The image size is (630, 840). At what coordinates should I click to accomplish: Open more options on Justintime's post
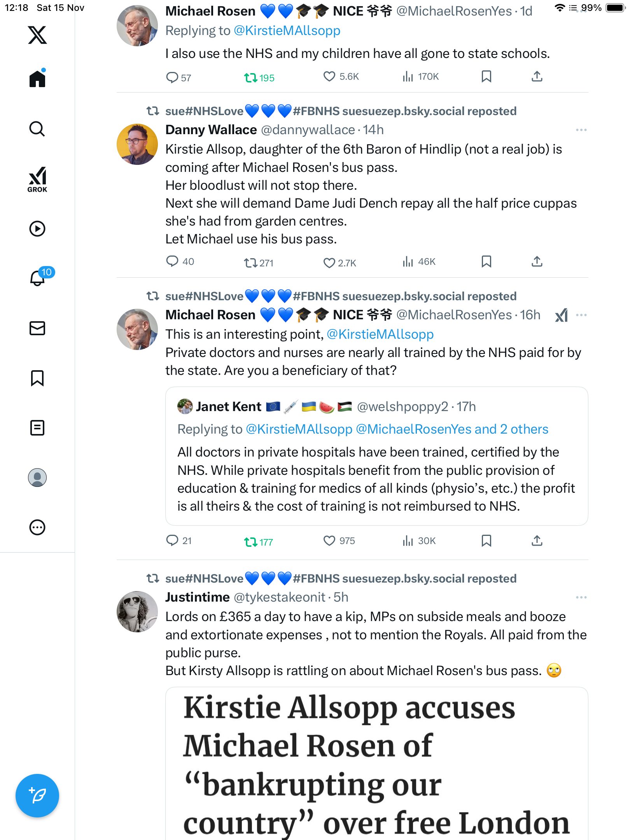[x=581, y=597]
